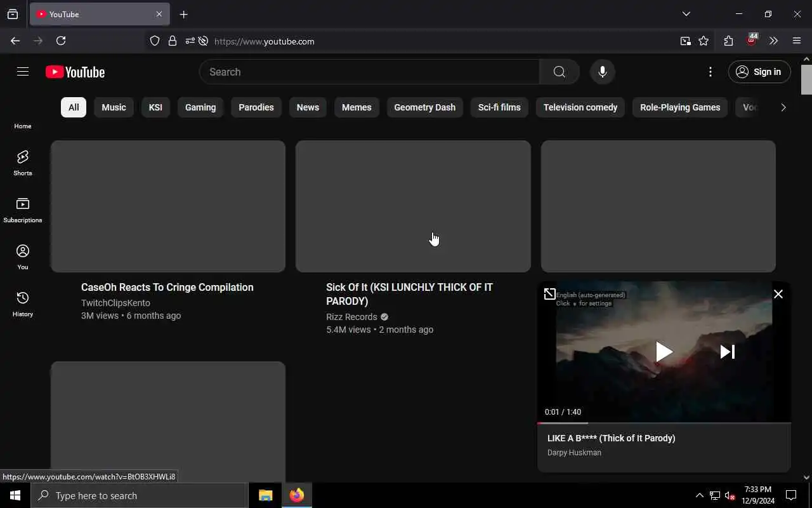Open a new browser tab
812x508 pixels.
tap(184, 14)
